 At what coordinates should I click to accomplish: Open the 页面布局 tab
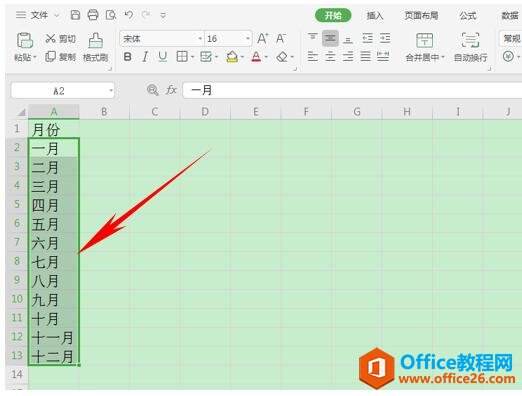tap(421, 15)
